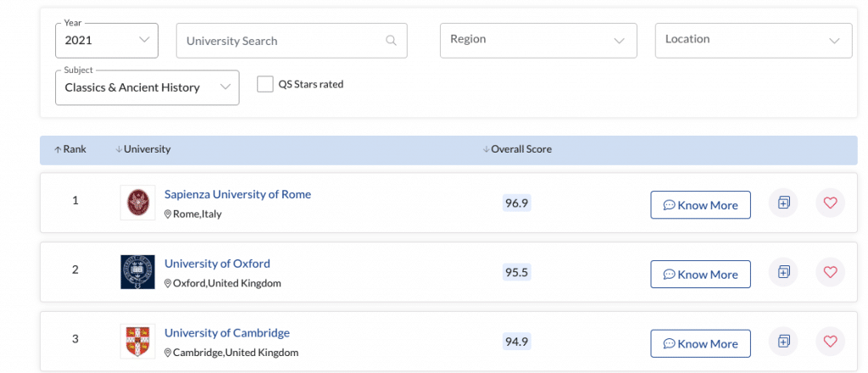Click Know More for University of Cambridge
Screen dimensions: 868x373
[700, 343]
